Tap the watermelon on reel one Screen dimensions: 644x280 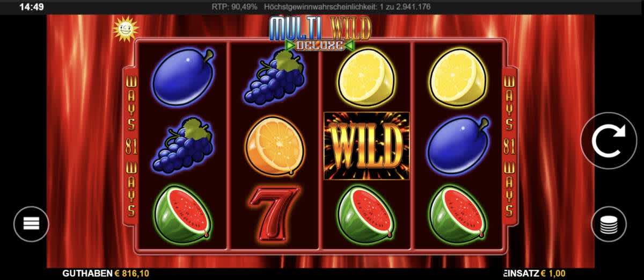pos(182,213)
